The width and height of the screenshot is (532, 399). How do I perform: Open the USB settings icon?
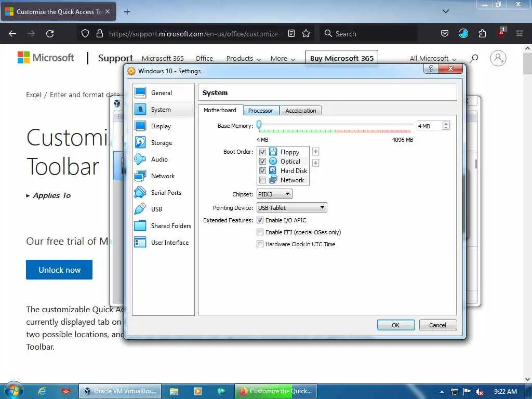tap(140, 209)
